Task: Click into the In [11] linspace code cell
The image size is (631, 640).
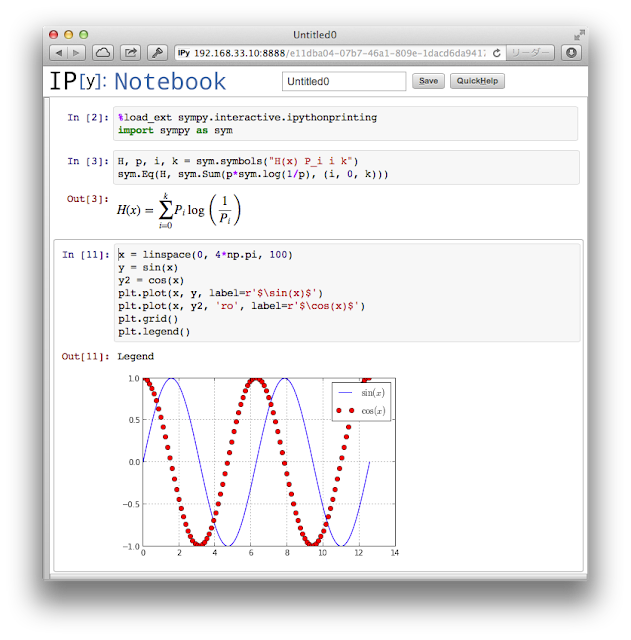Action: pos(347,293)
